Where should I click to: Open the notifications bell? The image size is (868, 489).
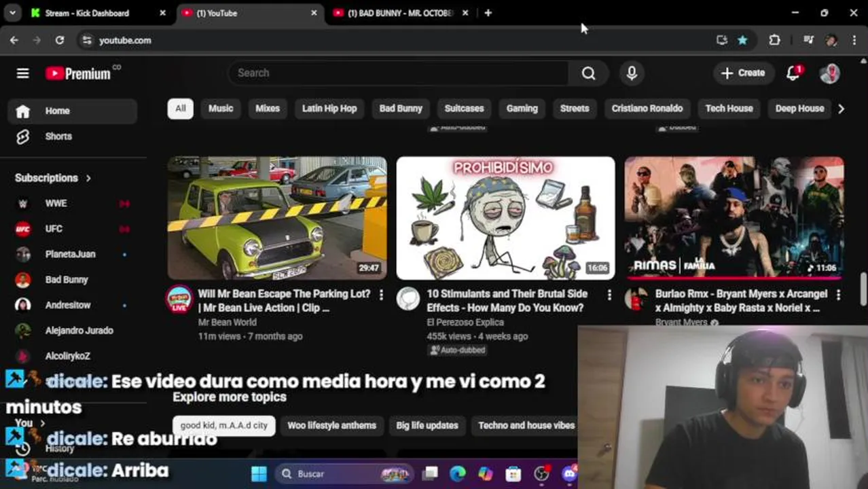tap(793, 73)
